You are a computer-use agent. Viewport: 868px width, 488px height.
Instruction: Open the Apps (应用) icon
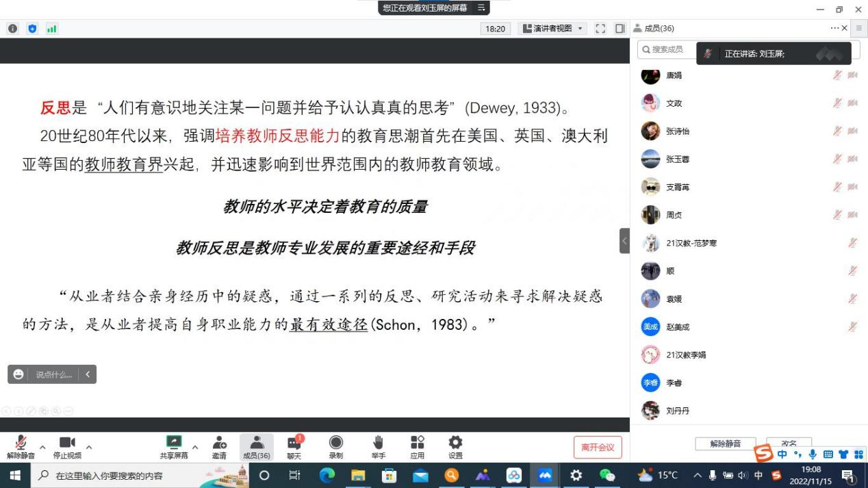click(x=417, y=447)
